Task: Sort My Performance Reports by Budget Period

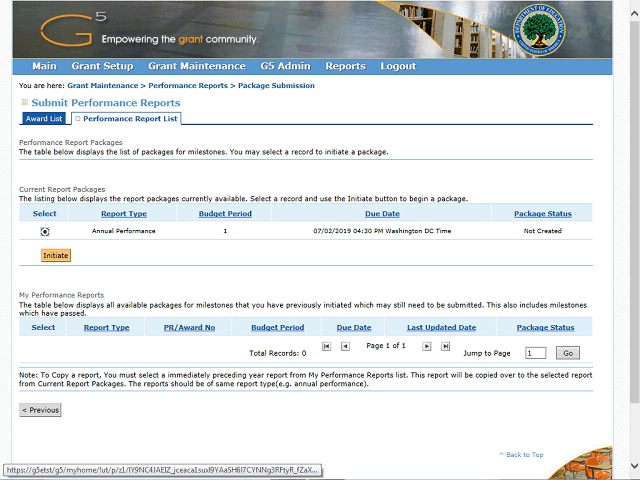Action: [278, 327]
